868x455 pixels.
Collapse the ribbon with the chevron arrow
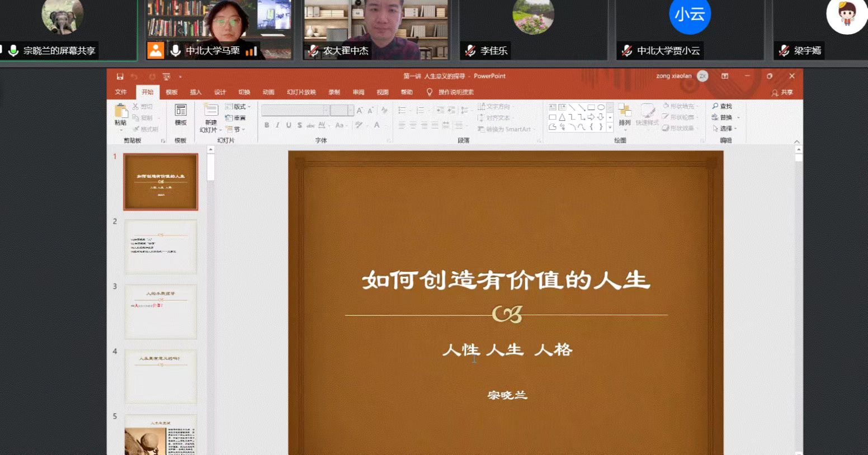(x=796, y=141)
